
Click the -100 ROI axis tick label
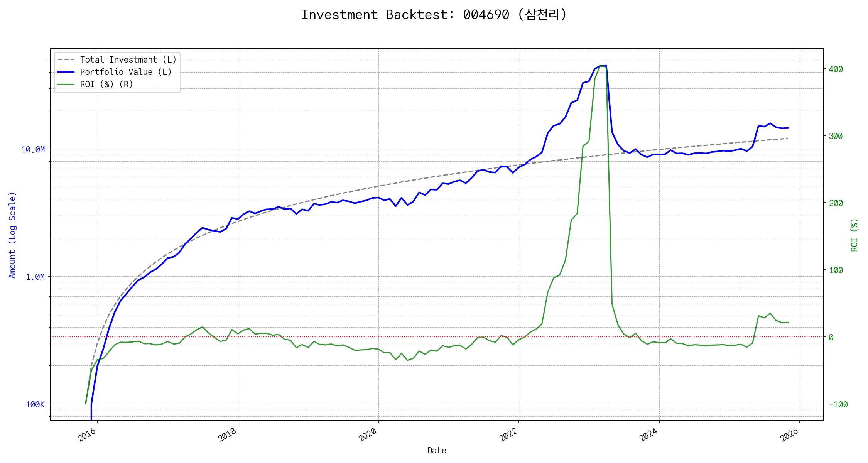[838, 405]
